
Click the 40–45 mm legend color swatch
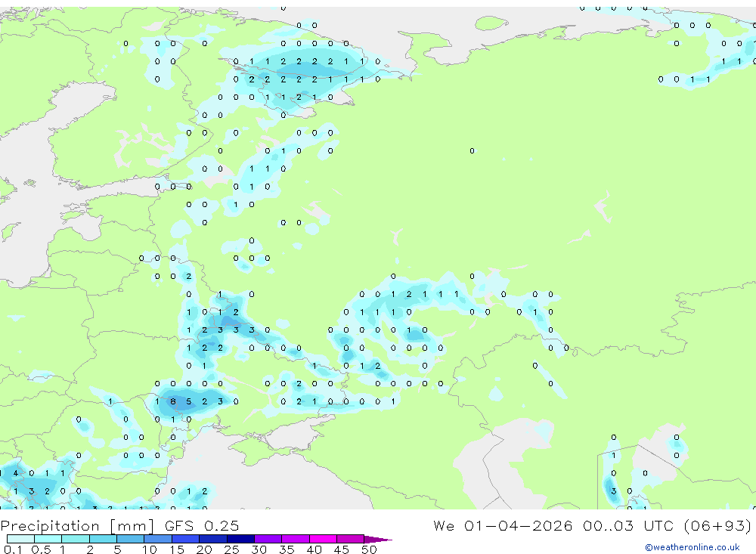point(323,539)
